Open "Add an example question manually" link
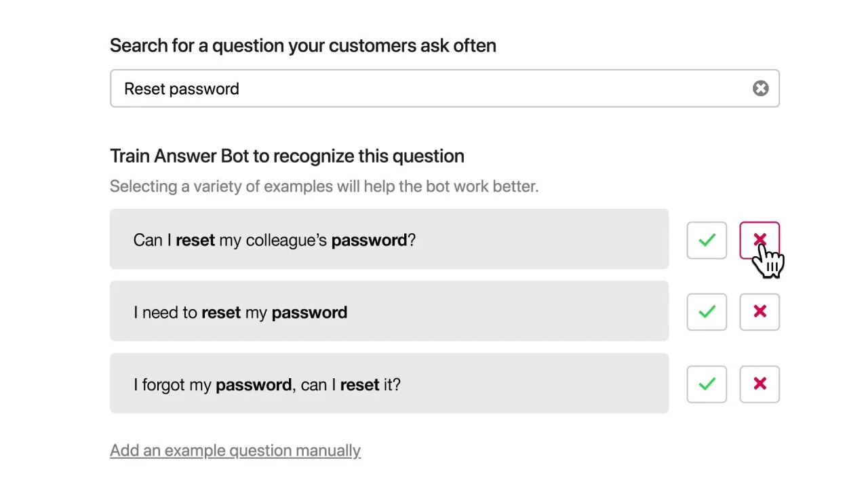868x488 pixels. click(235, 451)
